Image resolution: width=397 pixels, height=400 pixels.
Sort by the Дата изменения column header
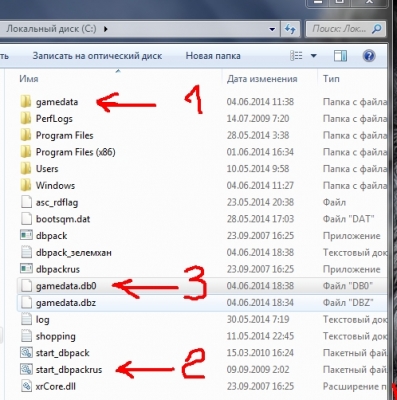tap(262, 79)
